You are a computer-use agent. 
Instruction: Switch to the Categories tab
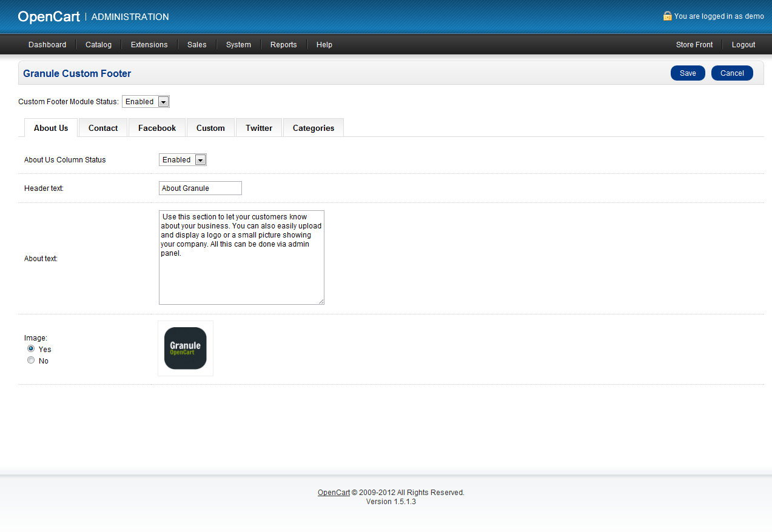pos(314,128)
